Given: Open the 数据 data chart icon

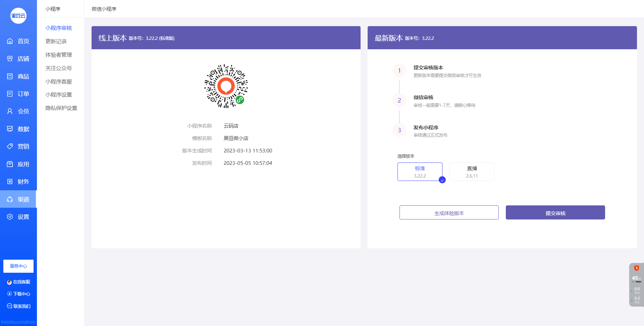Looking at the screenshot, I should coord(10,129).
